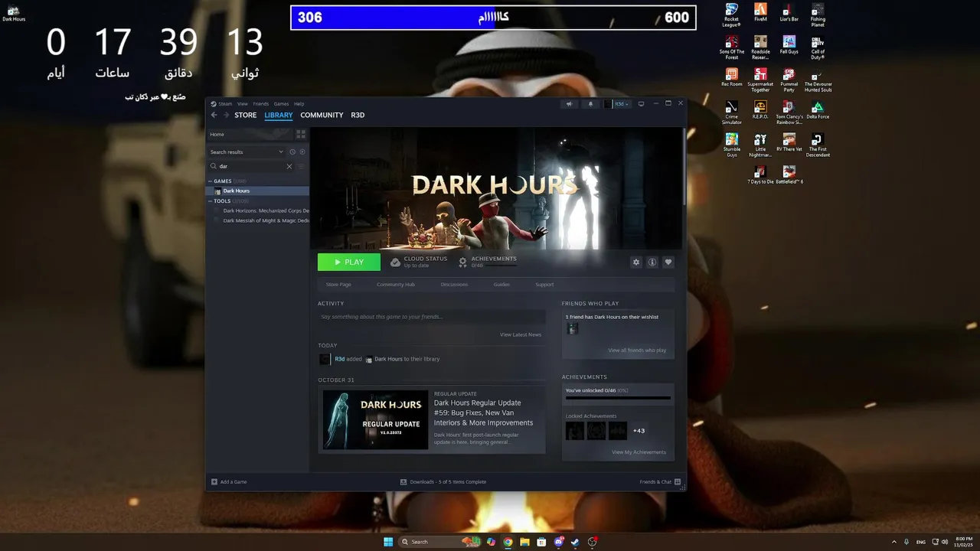
Task: Go forward with Steam's forward arrow
Action: point(226,115)
